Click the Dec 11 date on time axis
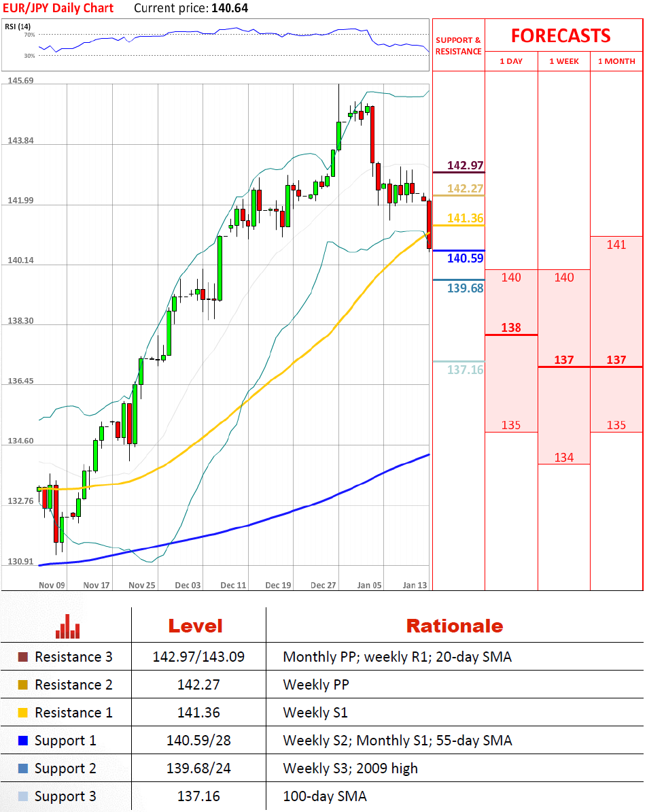 tap(233, 585)
